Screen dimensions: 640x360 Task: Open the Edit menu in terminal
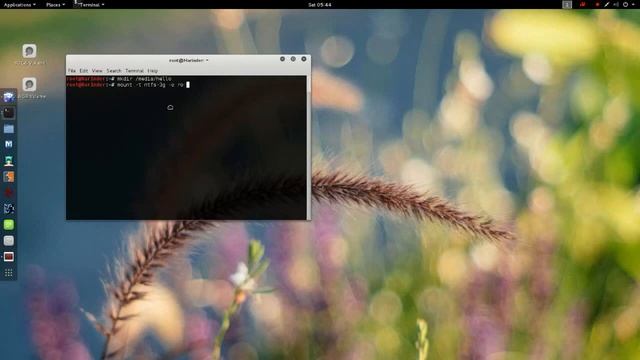tap(84, 71)
